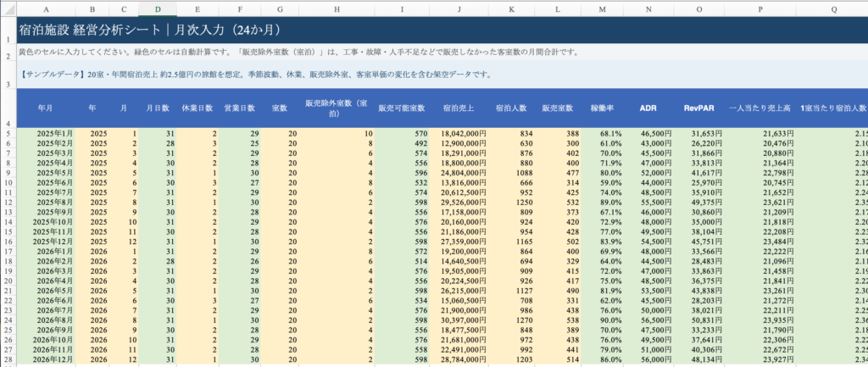This screenshot has height=367, width=868.
Task: Click the 販売可能室数 header cell
Action: [x=402, y=108]
